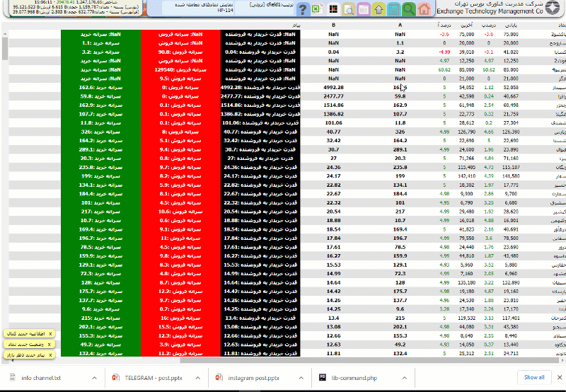This screenshot has width=566, height=392.
Task: Click the left table scroll-up arrow
Action: (x=5, y=33)
